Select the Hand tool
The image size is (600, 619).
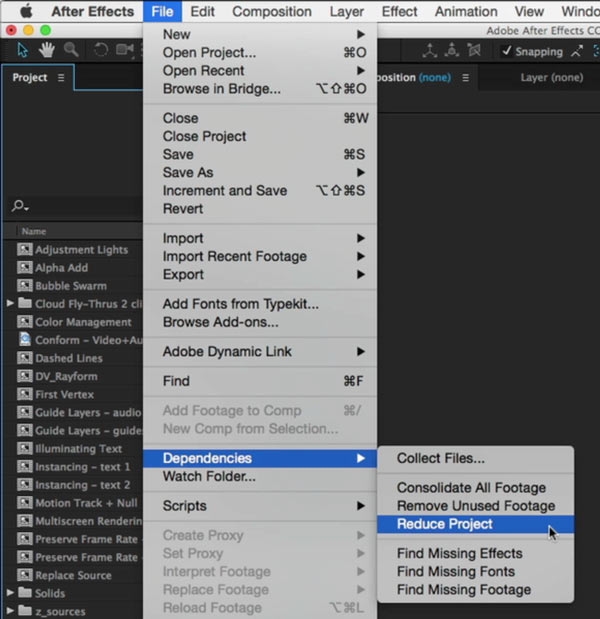[47, 50]
